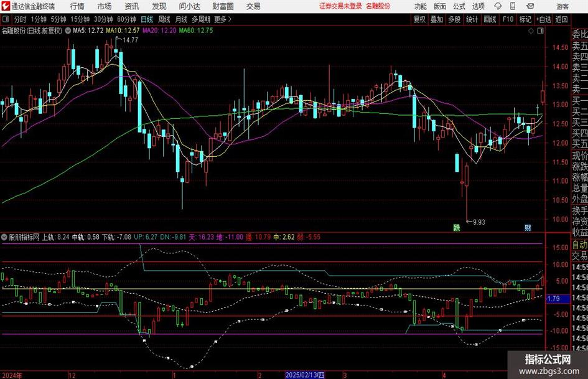Switch to the 月线 period tab
This screenshot has width=588, height=379.
click(181, 19)
